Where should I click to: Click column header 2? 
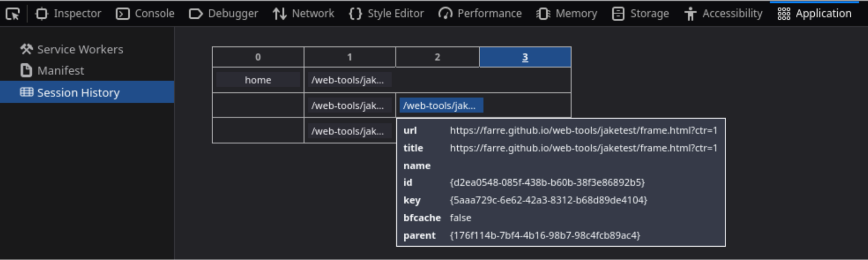437,57
